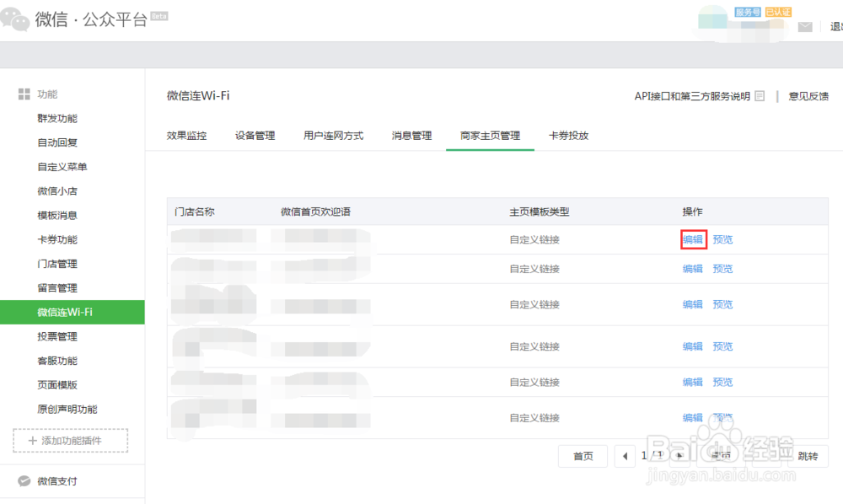Click 意见反馈 link
The height and width of the screenshot is (504, 843).
pyautogui.click(x=808, y=96)
